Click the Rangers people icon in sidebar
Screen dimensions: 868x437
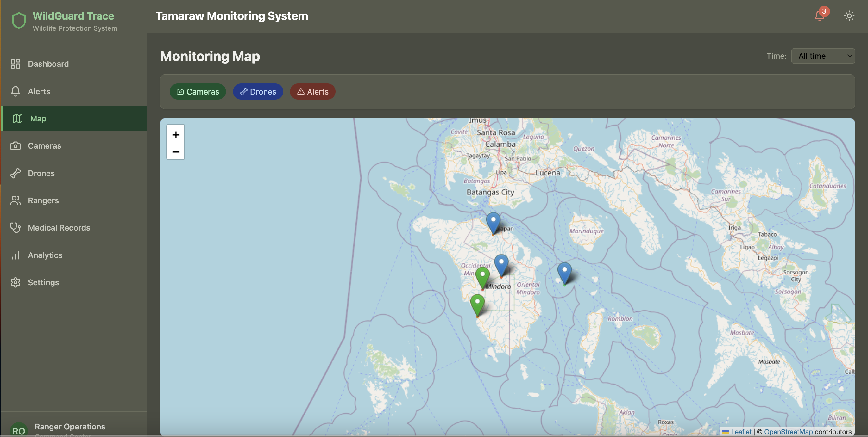pos(16,200)
